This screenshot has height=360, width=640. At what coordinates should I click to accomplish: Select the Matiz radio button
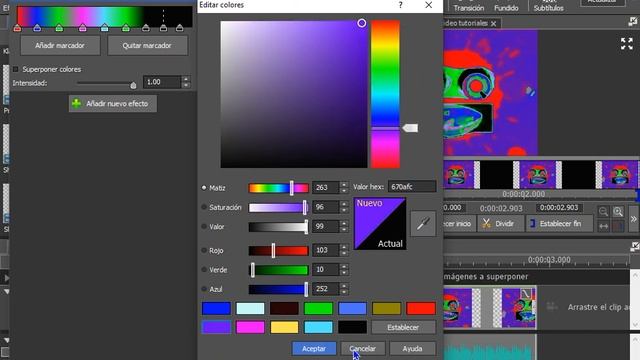(204, 188)
